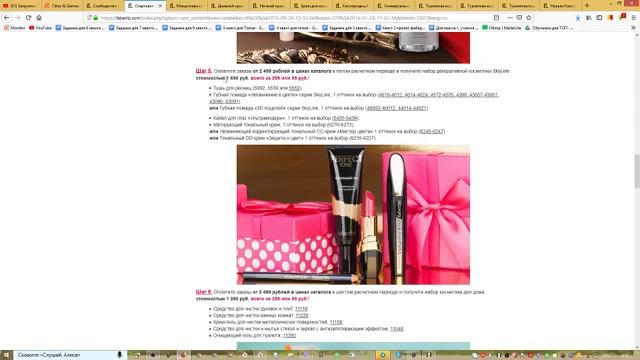This screenshot has width=640, height=360.
Task: Open mascara code link 5552
Action: pos(295,88)
